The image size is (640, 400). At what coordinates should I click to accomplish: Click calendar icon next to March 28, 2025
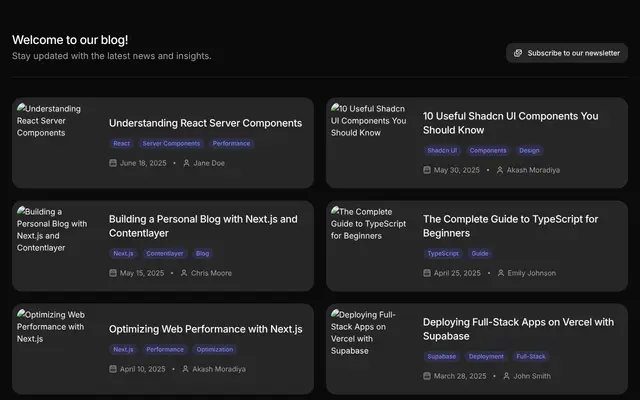pos(427,376)
